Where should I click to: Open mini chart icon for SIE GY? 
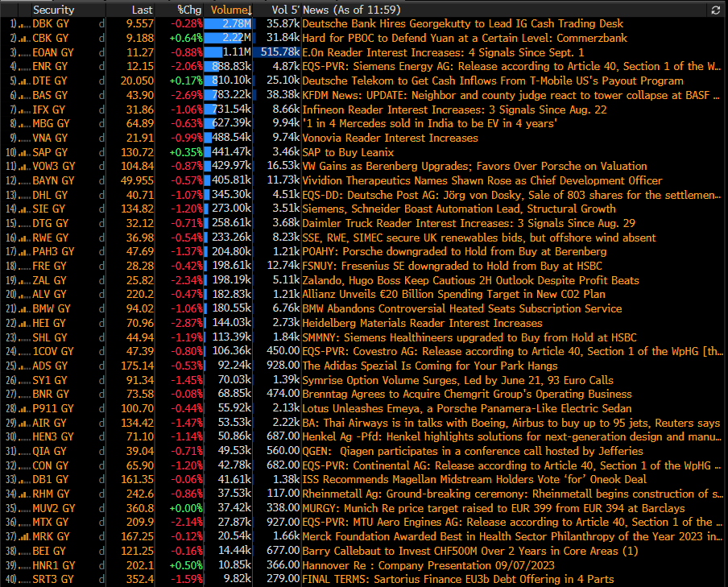[x=25, y=210]
